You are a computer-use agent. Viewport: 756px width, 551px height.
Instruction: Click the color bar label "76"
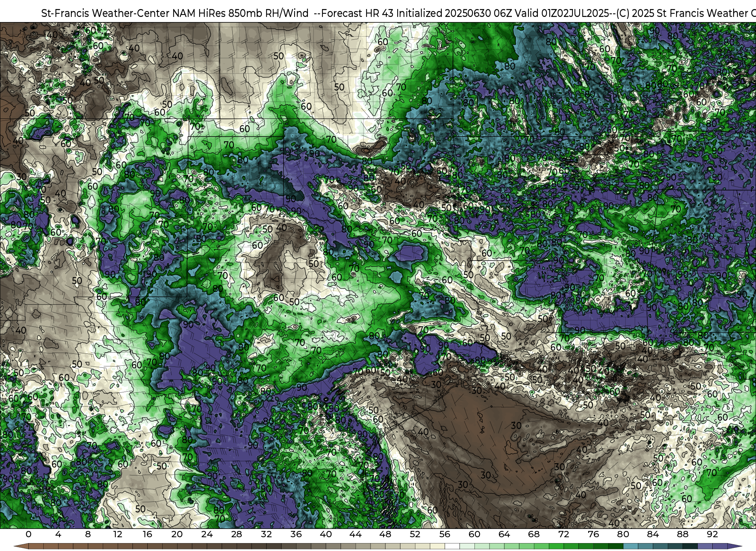593,534
